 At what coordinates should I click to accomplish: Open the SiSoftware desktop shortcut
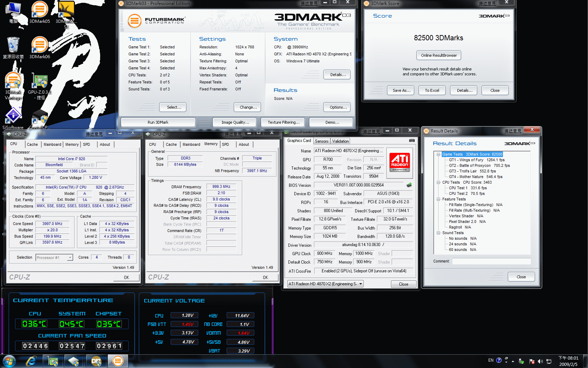(13, 118)
